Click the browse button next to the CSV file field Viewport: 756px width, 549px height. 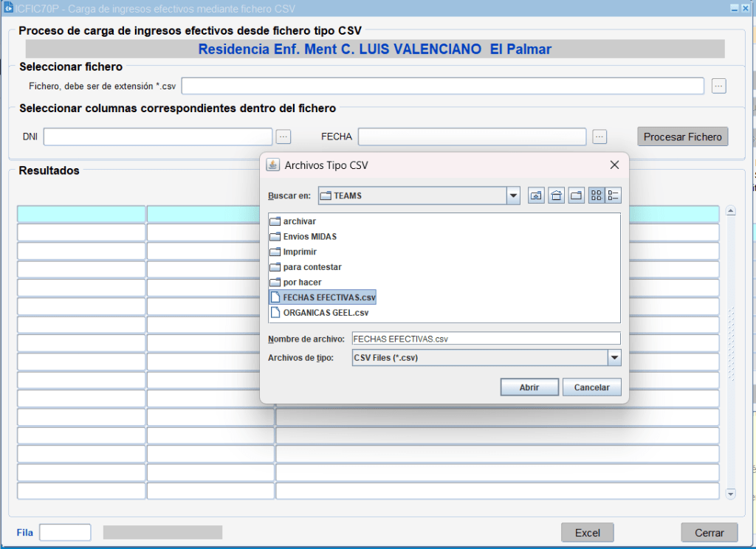[719, 86]
